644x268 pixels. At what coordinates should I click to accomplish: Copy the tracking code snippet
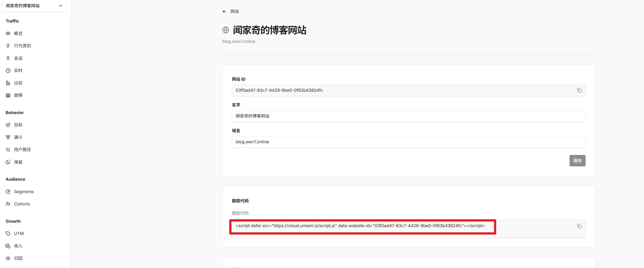point(579,226)
